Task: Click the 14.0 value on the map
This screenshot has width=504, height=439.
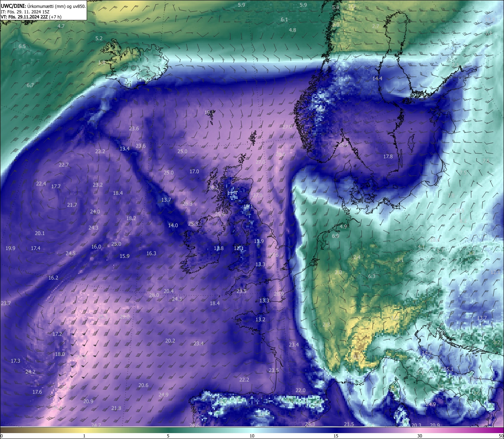Action: [173, 226]
